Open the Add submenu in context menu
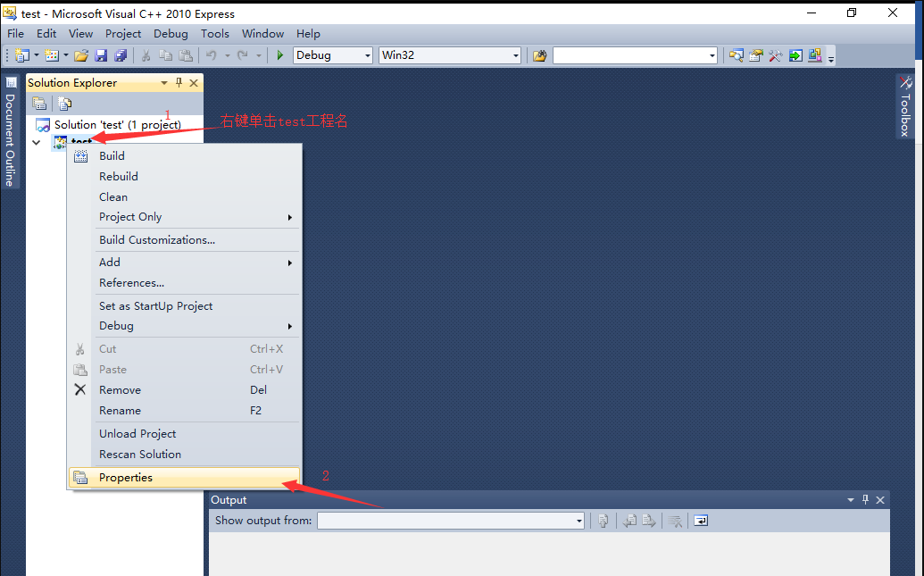 point(184,263)
